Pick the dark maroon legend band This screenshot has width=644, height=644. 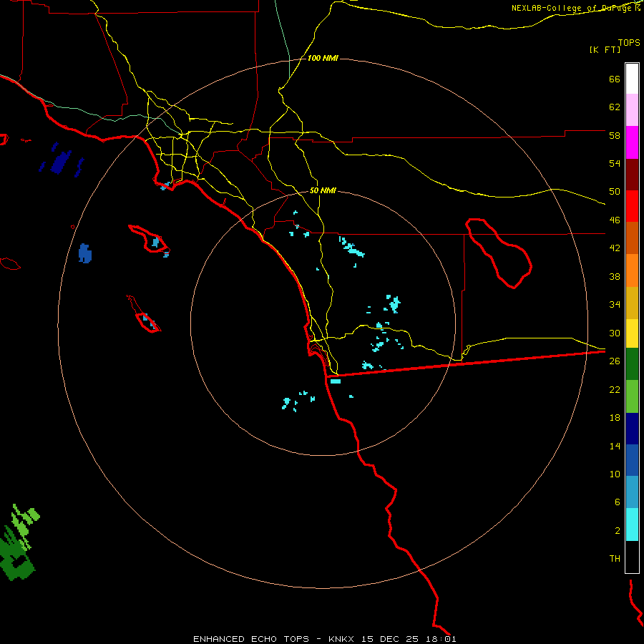click(x=632, y=175)
